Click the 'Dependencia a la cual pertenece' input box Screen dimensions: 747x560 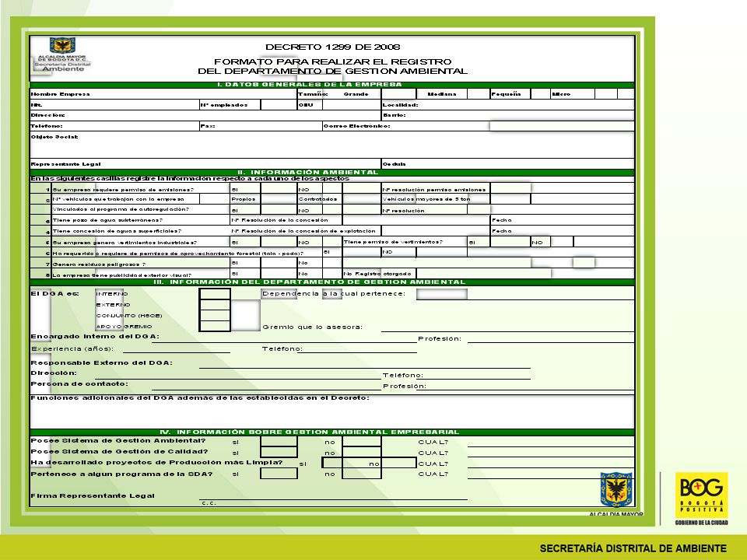coord(442,294)
